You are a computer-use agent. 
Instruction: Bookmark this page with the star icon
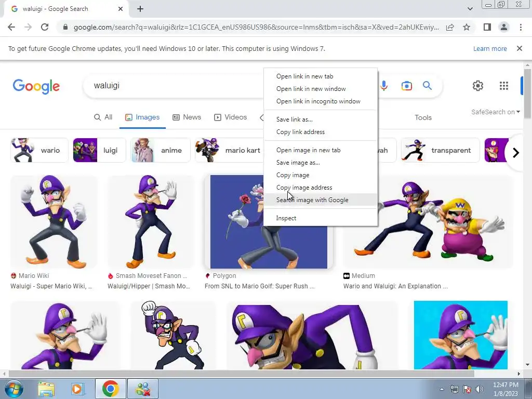pos(467,27)
